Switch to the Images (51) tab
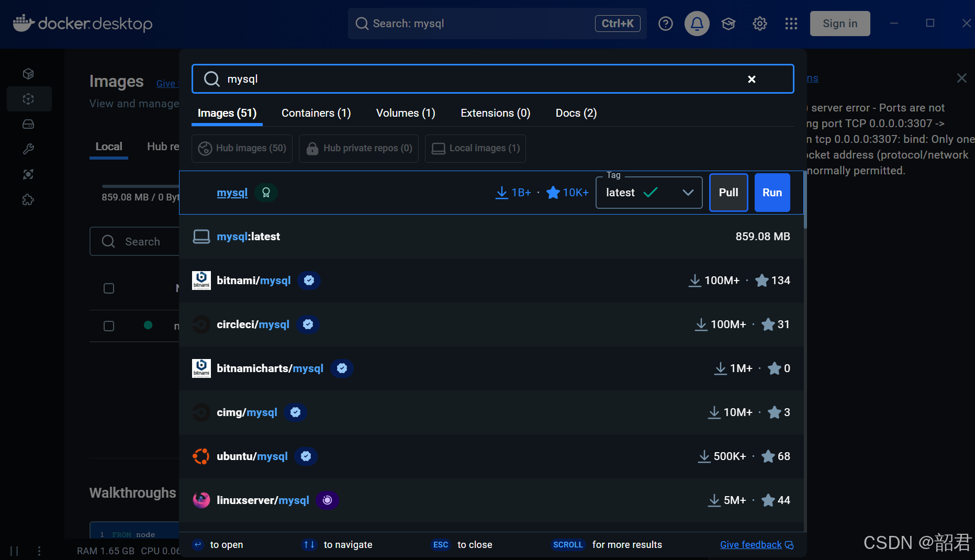 pyautogui.click(x=227, y=113)
